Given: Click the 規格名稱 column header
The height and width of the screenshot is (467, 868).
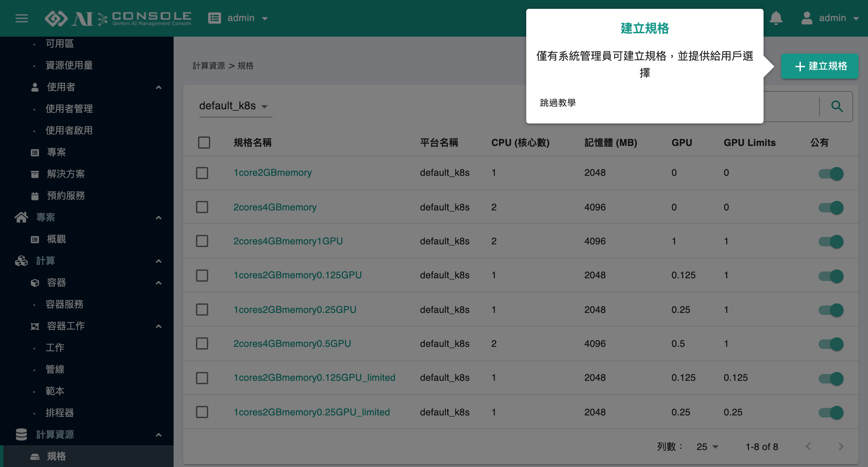Looking at the screenshot, I should [x=253, y=143].
